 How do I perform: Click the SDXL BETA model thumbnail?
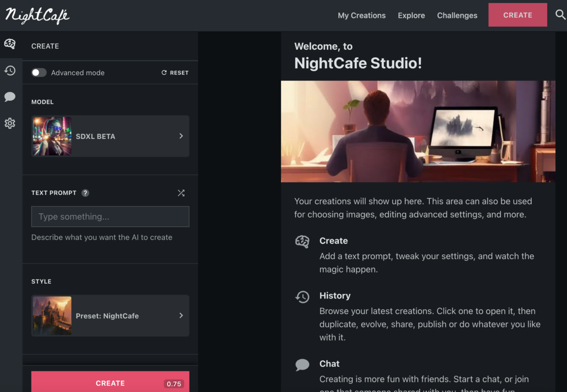52,136
